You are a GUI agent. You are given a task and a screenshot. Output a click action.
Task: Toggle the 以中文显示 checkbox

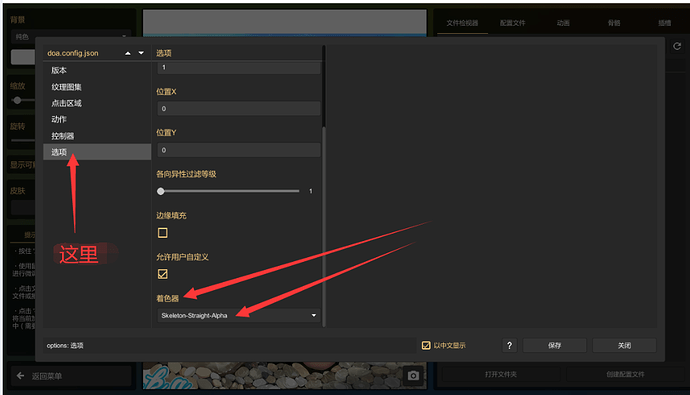point(426,345)
